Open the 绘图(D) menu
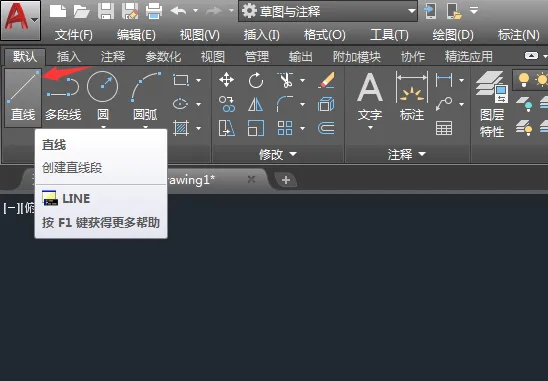548x381 pixels. click(x=453, y=35)
